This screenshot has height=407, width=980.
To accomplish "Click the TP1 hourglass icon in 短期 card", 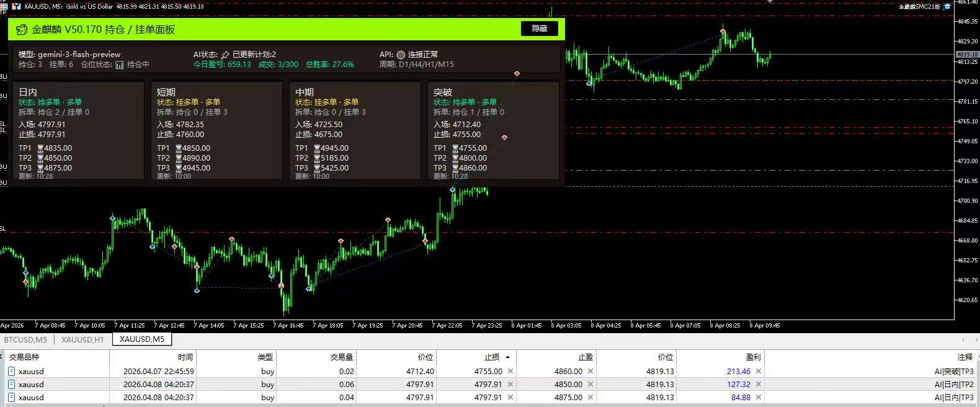I will coord(179,148).
